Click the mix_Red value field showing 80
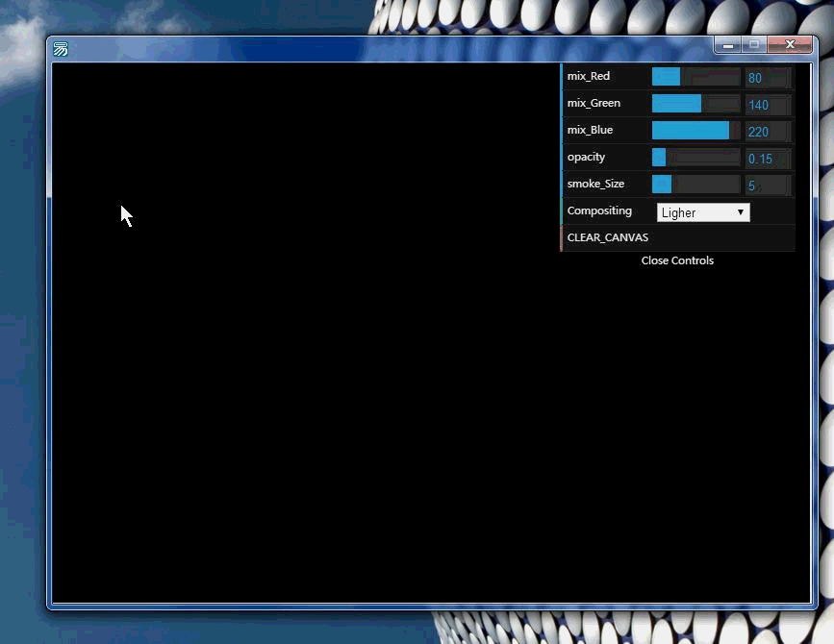The width and height of the screenshot is (834, 644). tap(768, 78)
